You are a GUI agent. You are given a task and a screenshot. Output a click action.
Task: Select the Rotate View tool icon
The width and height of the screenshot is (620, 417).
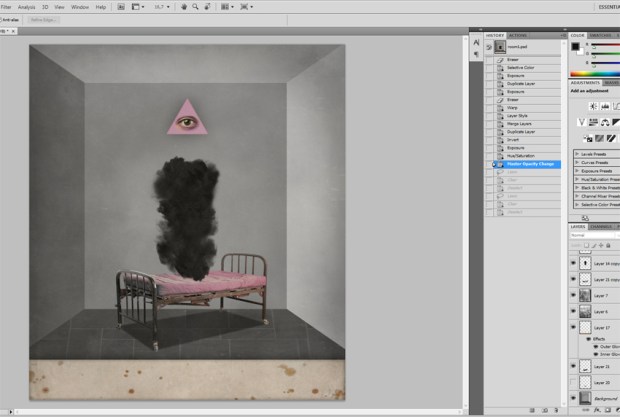(207, 7)
